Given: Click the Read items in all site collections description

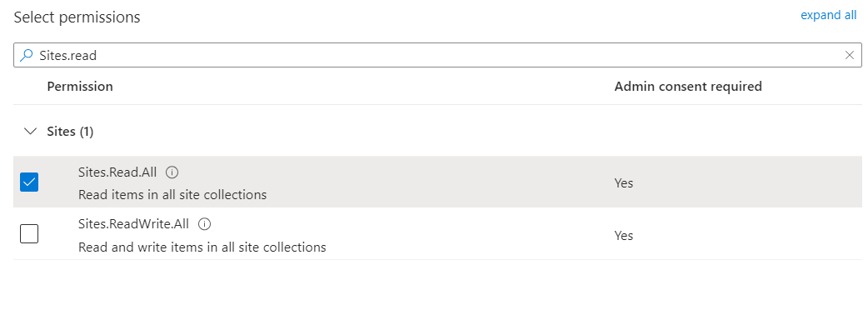Looking at the screenshot, I should 172,195.
